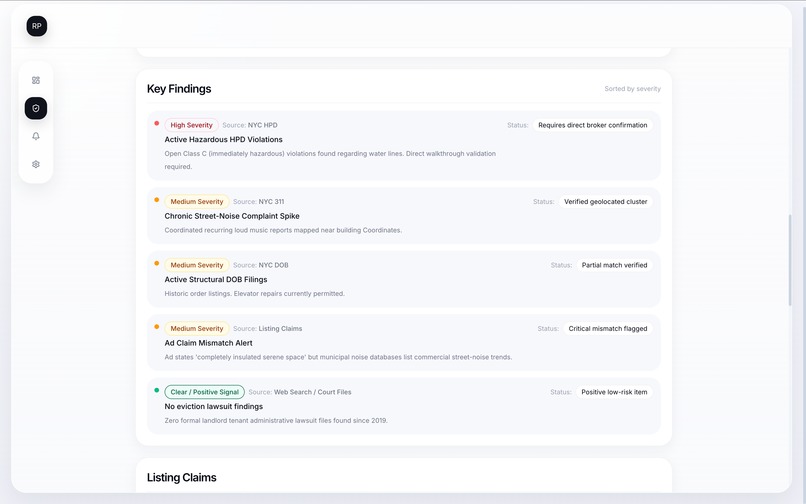Click the 'Zero formal landlord tenant' description

click(x=276, y=420)
